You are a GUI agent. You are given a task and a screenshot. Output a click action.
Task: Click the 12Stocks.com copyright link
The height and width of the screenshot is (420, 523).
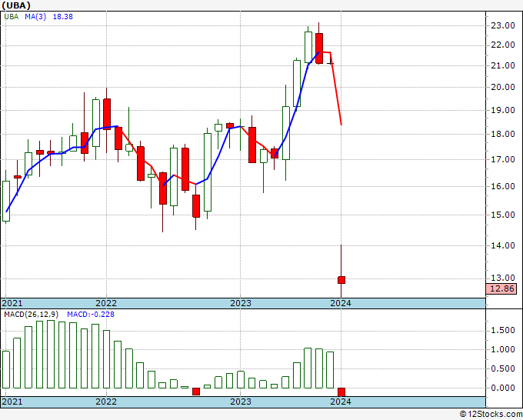[491, 415]
